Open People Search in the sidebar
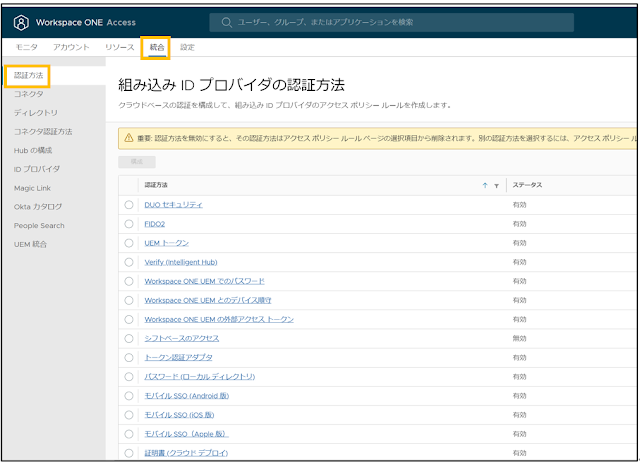 point(39,225)
